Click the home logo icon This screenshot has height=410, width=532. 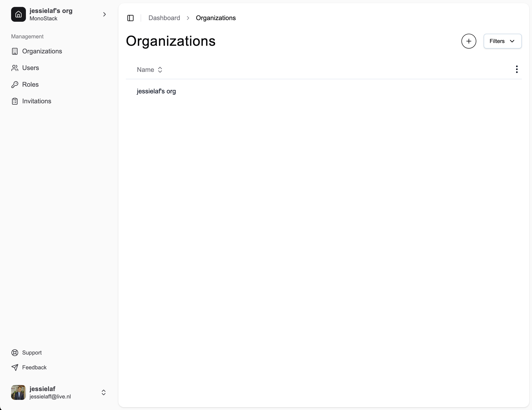pos(19,15)
